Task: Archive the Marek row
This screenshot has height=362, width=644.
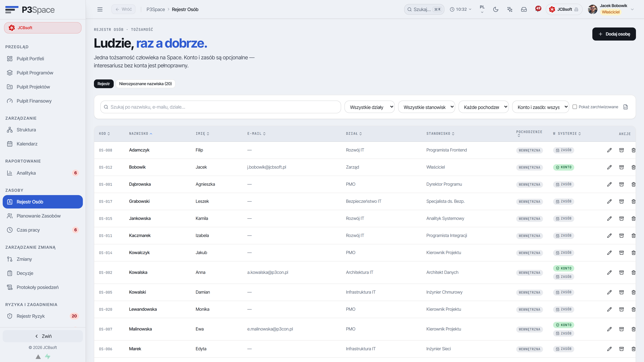Action: point(621,349)
